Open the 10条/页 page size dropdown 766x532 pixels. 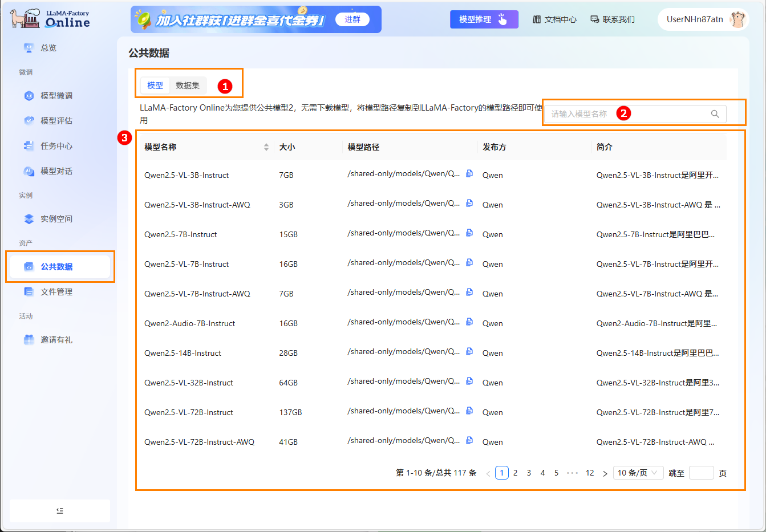638,472
